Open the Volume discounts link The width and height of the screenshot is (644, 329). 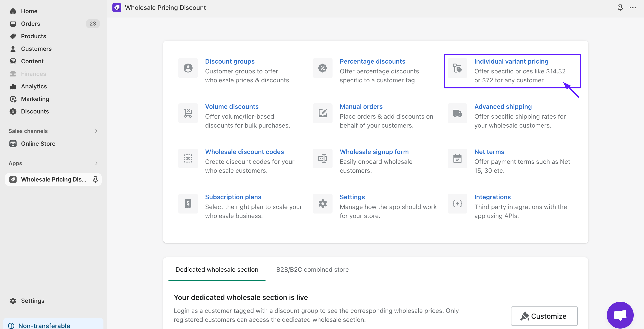(x=232, y=106)
